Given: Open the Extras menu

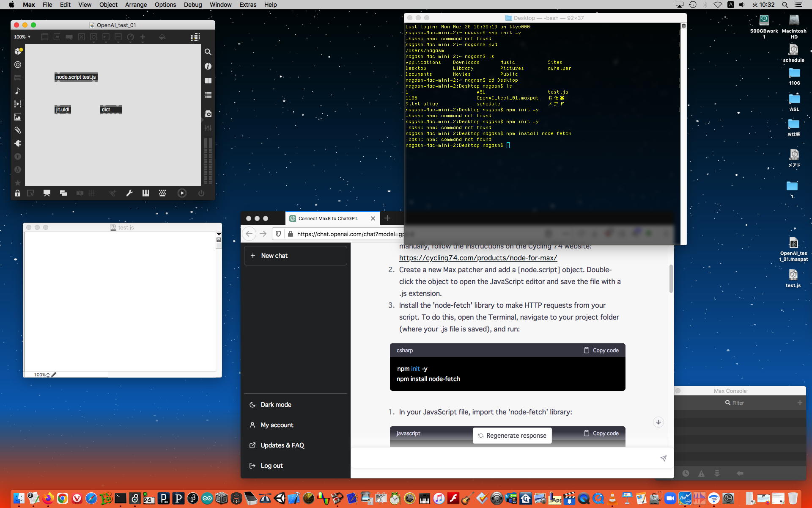Looking at the screenshot, I should 247,5.
